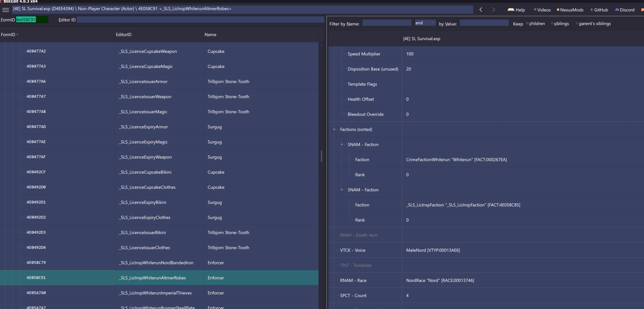
Task: Click the scroll-up arrow of the record list
Action: (x=321, y=45)
